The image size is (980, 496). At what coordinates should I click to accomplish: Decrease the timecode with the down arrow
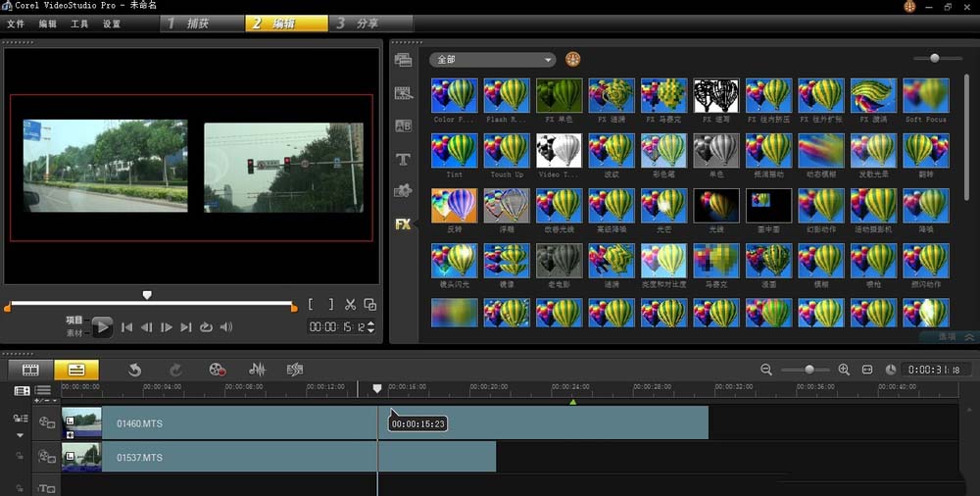pos(371,330)
